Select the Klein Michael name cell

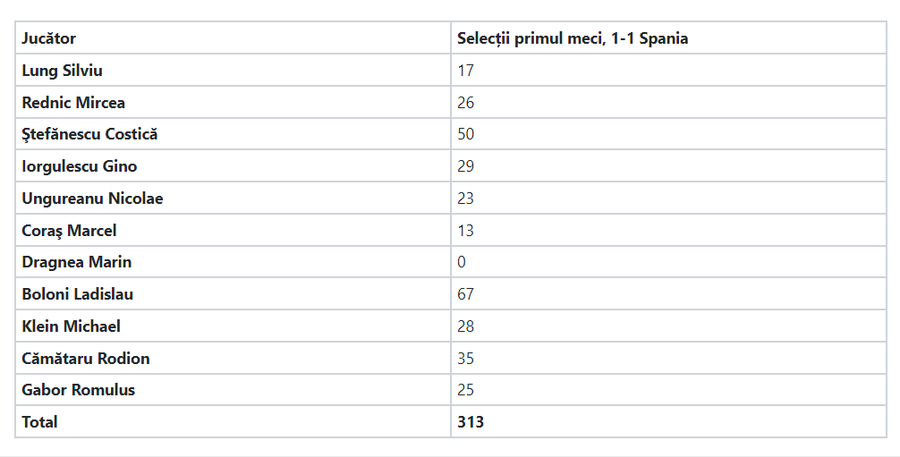point(233,326)
